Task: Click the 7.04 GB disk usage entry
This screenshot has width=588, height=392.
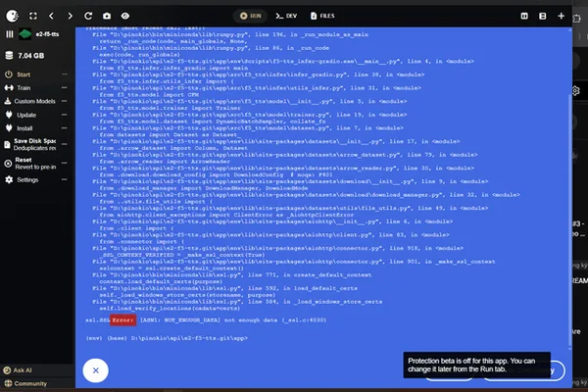Action: [24, 56]
